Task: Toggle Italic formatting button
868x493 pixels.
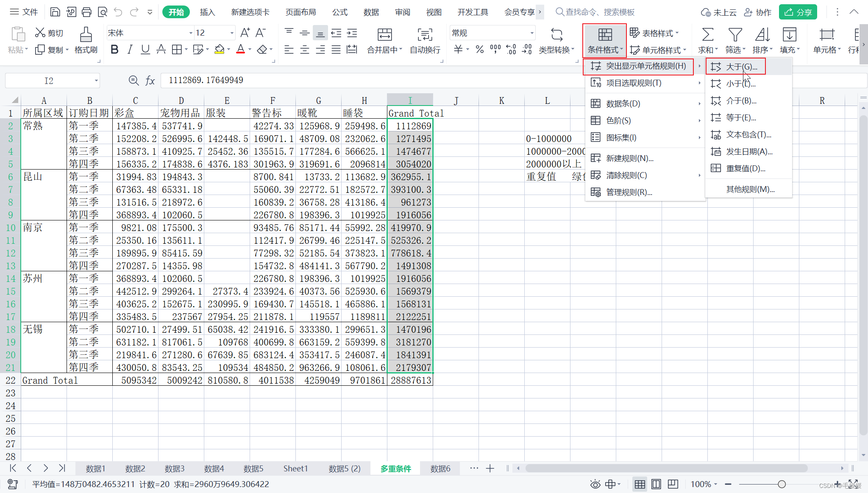Action: click(130, 50)
